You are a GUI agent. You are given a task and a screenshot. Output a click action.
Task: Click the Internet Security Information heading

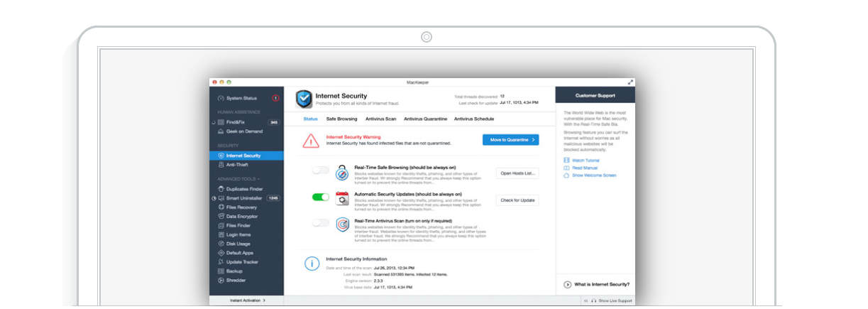coord(356,259)
